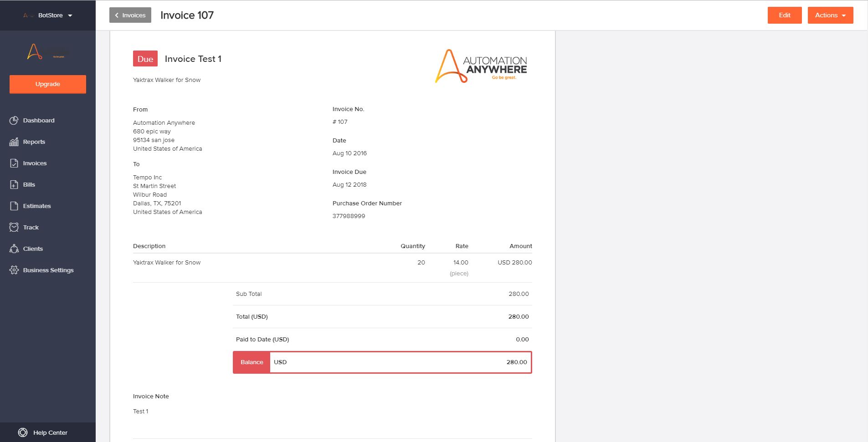Image resolution: width=868 pixels, height=442 pixels.
Task: Click the Description column header
Action: pos(149,246)
